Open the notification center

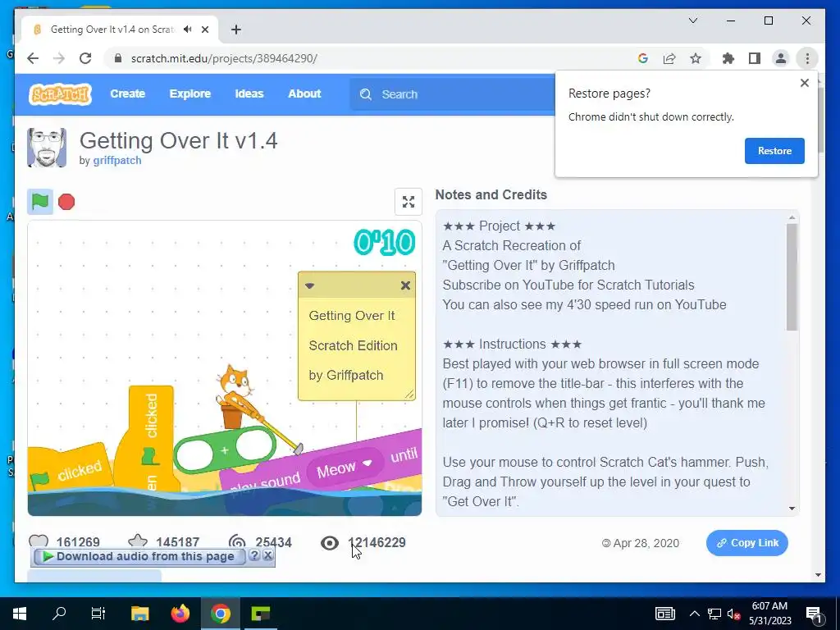coord(814,614)
